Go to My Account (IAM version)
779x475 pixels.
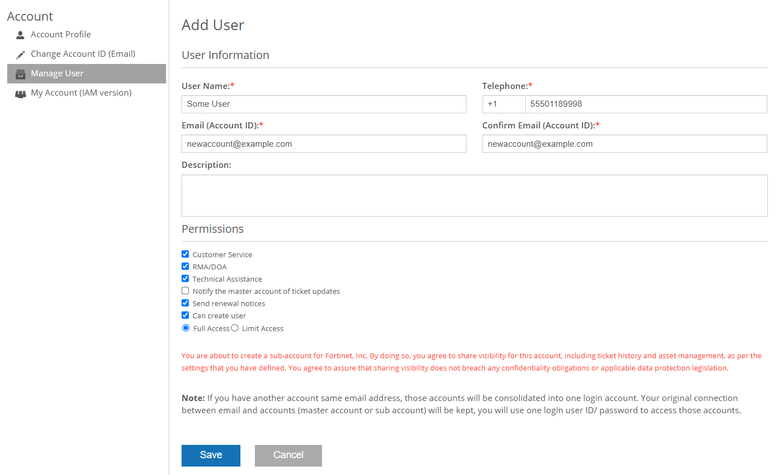click(81, 93)
